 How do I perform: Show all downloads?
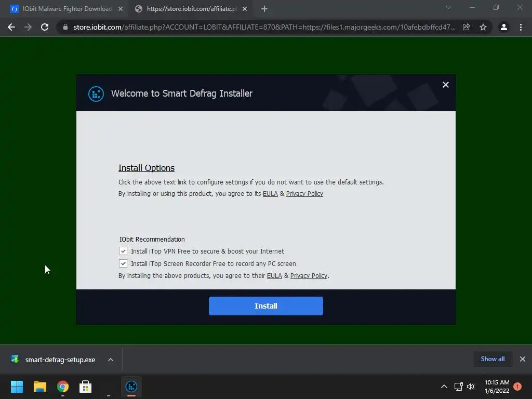pyautogui.click(x=493, y=359)
